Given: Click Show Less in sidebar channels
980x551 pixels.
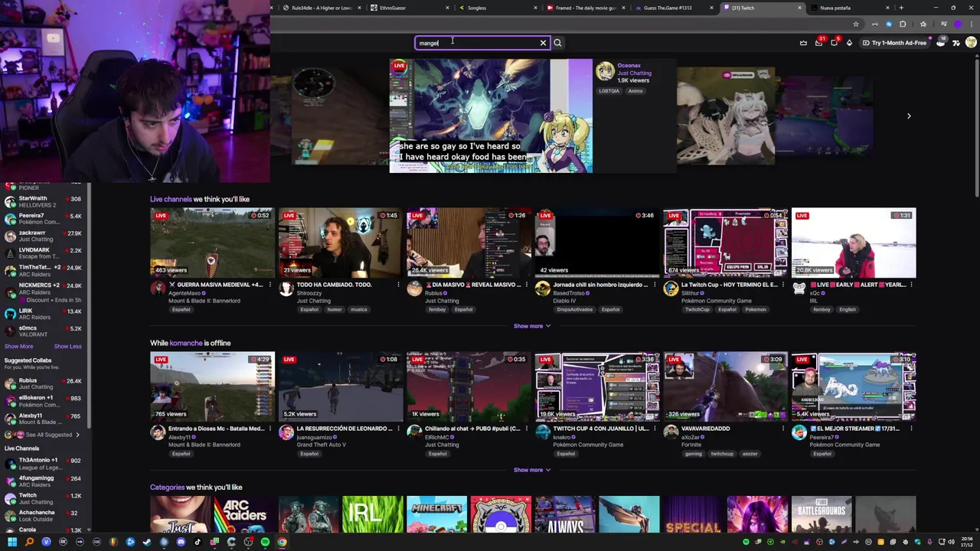Looking at the screenshot, I should [x=67, y=346].
